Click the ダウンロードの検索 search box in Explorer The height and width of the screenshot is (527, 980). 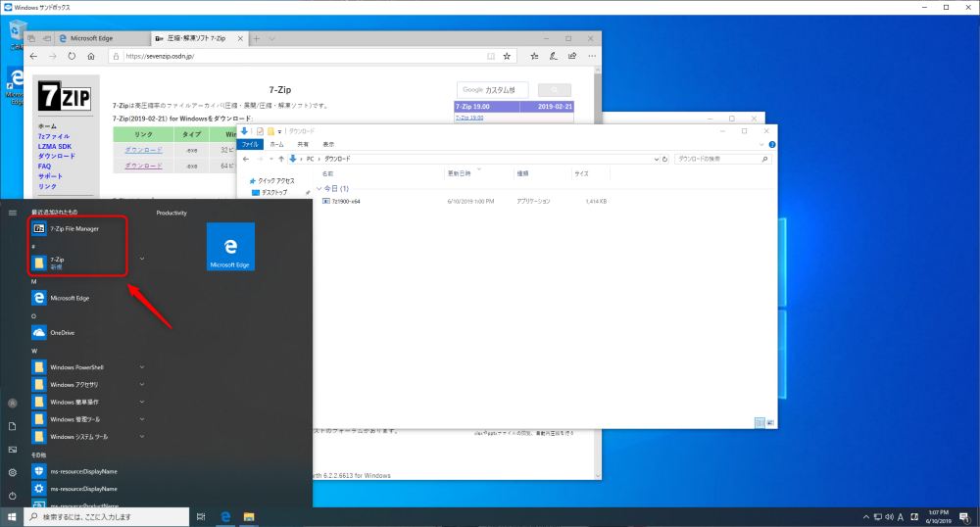(x=722, y=159)
